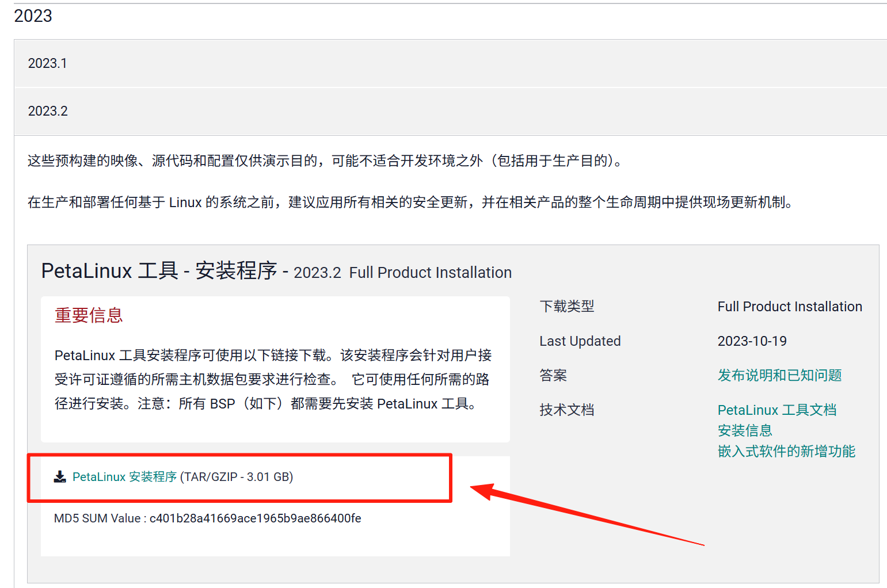Open the 发布说明和已知问题 link
This screenshot has height=588, width=887.
[x=779, y=375]
